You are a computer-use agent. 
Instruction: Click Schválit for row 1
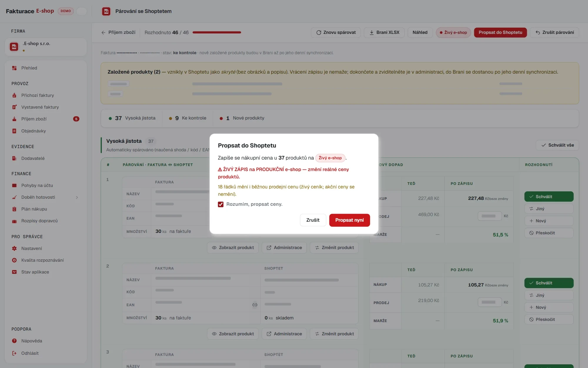549,197
